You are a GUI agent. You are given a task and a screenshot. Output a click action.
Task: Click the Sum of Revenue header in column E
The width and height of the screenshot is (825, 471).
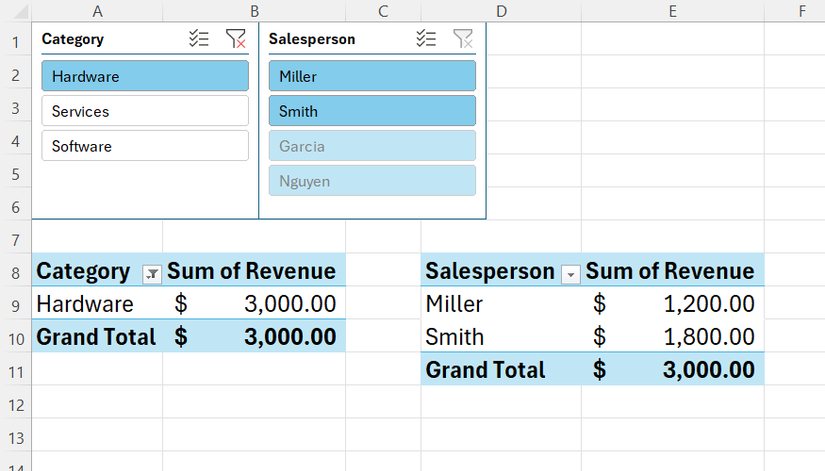coord(672,271)
